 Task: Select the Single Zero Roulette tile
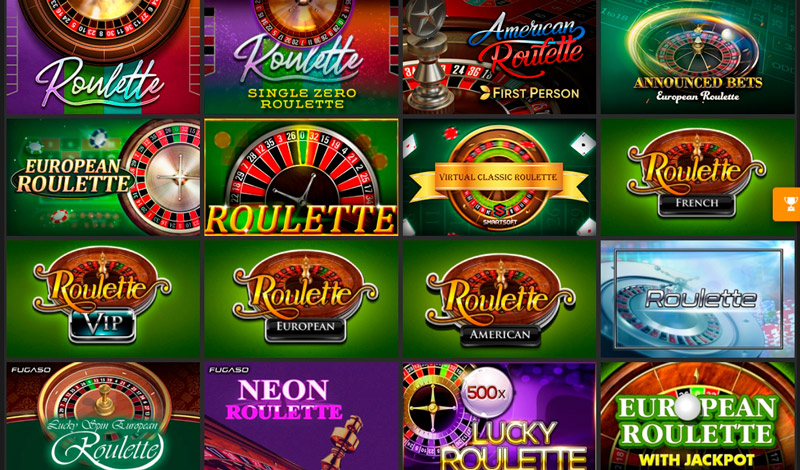pos(301,57)
